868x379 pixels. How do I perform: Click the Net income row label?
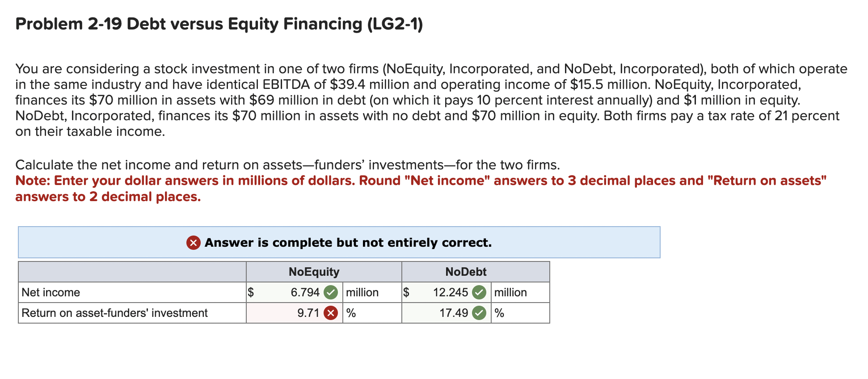51,292
